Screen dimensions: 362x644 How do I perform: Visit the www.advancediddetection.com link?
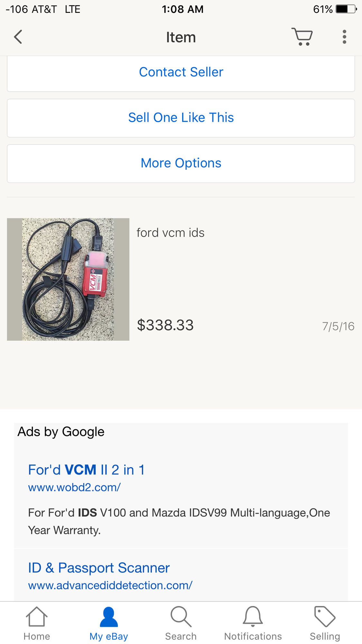[x=110, y=585]
